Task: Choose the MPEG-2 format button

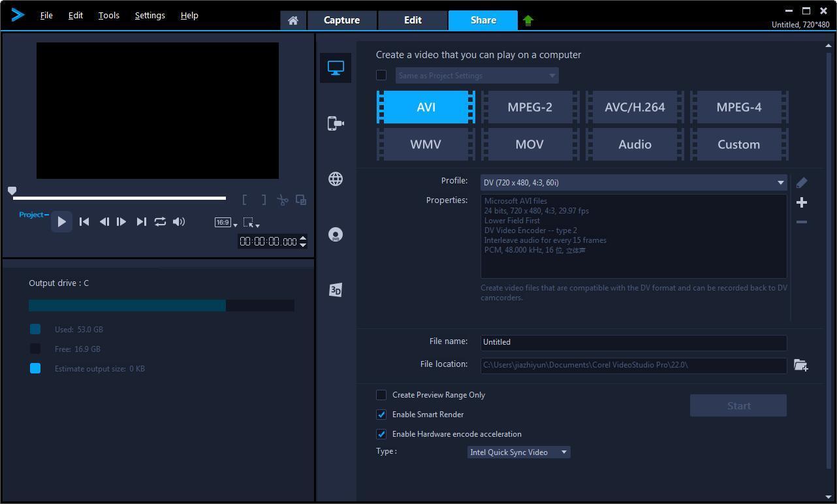Action: tap(530, 107)
